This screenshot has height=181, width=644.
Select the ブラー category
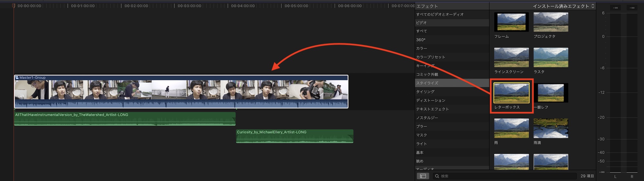(x=452, y=127)
